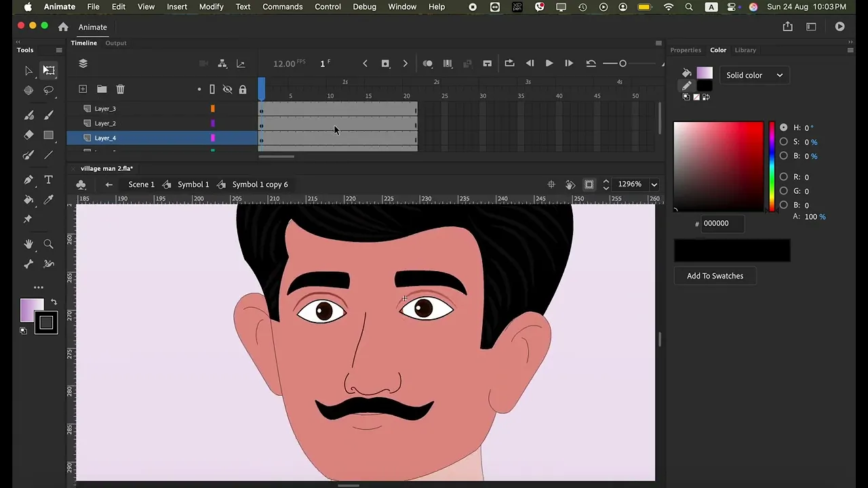868x488 pixels.
Task: Play the timeline animation
Action: [x=549, y=64]
